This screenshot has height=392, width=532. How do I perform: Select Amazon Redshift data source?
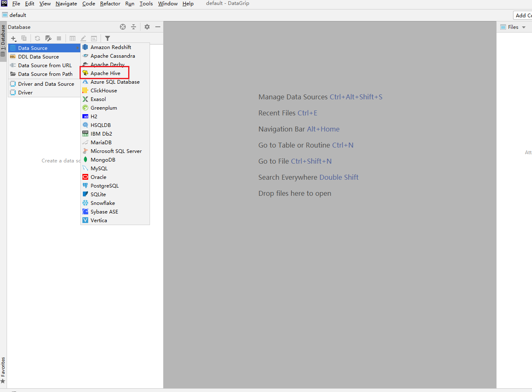coord(115,47)
